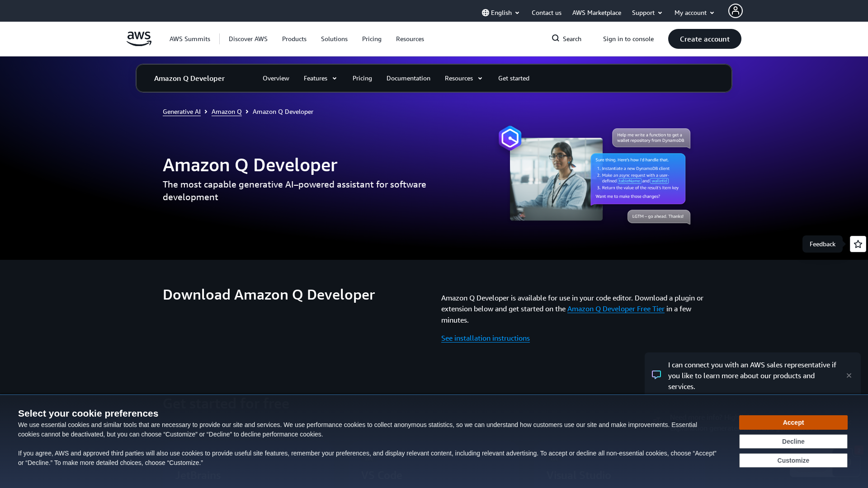Open the user profile icon
This screenshot has width=868, height=488.
[735, 11]
